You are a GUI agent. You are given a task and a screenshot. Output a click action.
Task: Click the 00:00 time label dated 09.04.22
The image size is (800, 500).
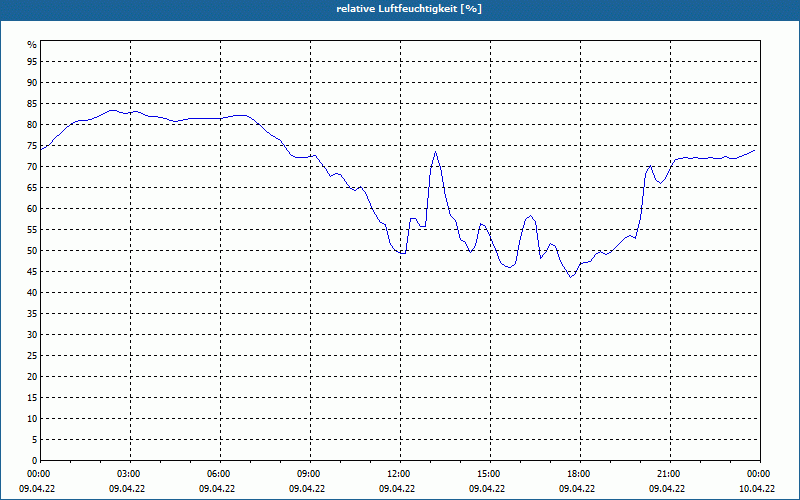coord(39,474)
